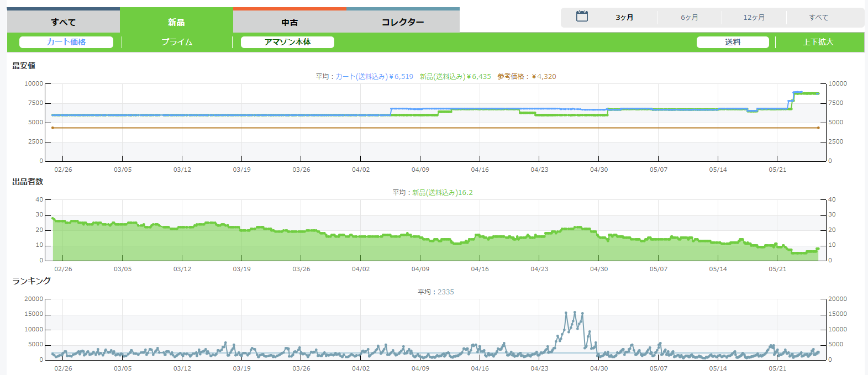This screenshot has width=868, height=375.
Task: Click the price jump point after 05/21
Action: click(x=794, y=93)
